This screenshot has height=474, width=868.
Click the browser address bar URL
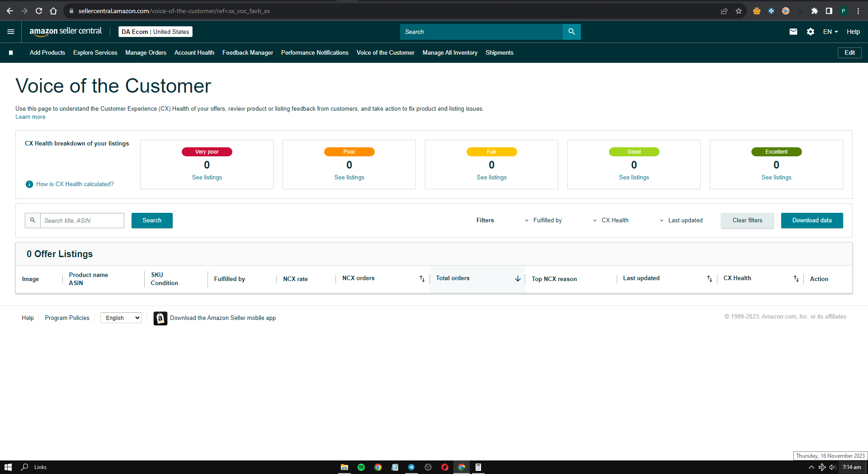pos(174,11)
